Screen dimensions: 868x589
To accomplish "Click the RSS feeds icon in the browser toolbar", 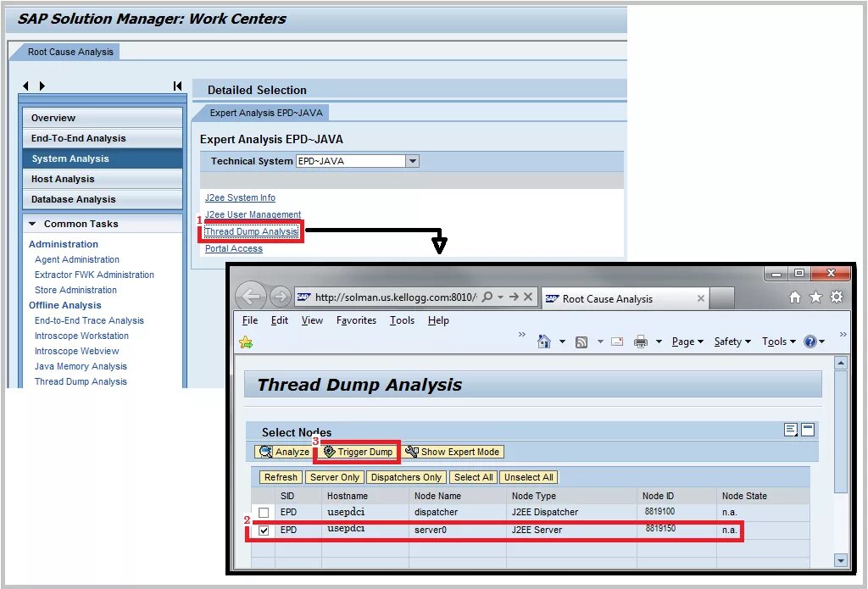I will pyautogui.click(x=582, y=342).
